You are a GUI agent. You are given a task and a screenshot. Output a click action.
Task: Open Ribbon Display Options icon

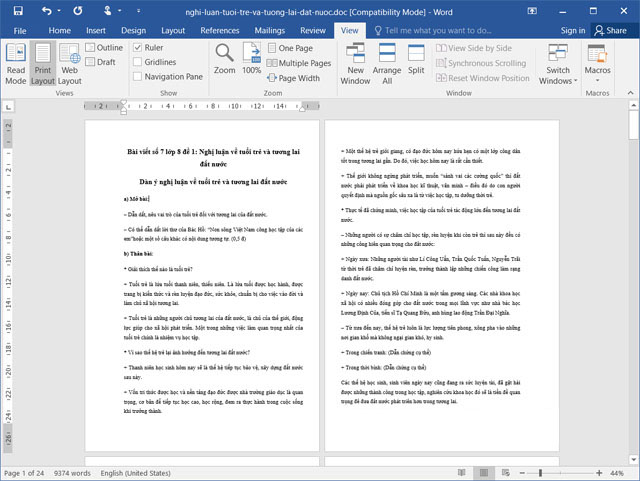pos(532,11)
